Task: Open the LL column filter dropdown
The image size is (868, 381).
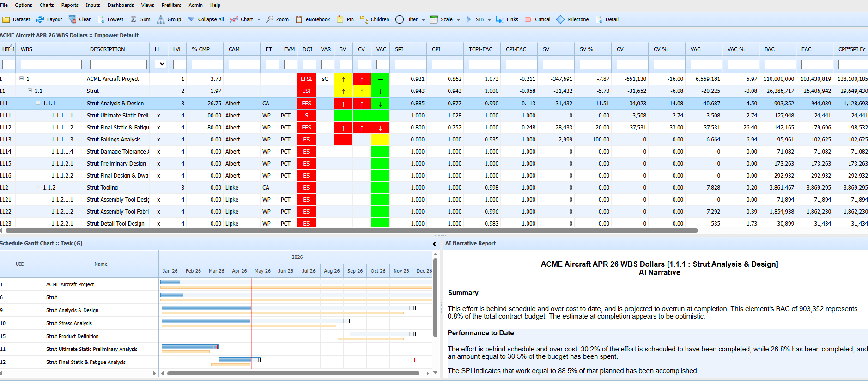Action: click(x=160, y=64)
